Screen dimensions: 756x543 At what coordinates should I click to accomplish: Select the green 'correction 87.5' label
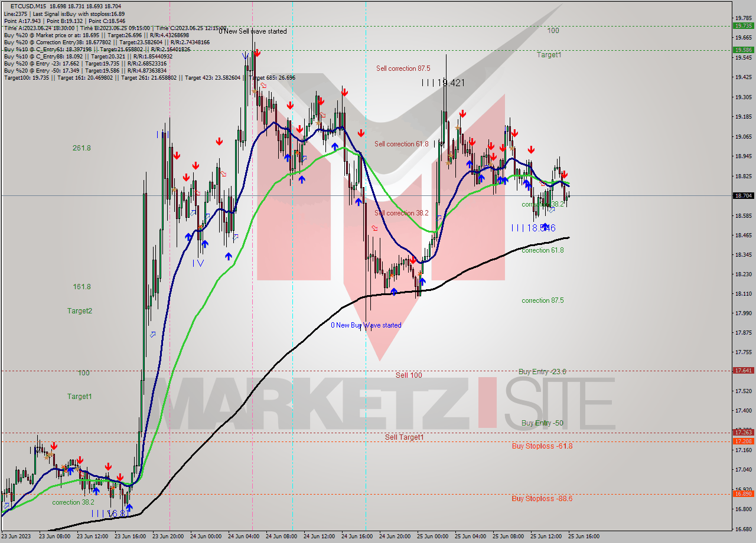pyautogui.click(x=543, y=300)
